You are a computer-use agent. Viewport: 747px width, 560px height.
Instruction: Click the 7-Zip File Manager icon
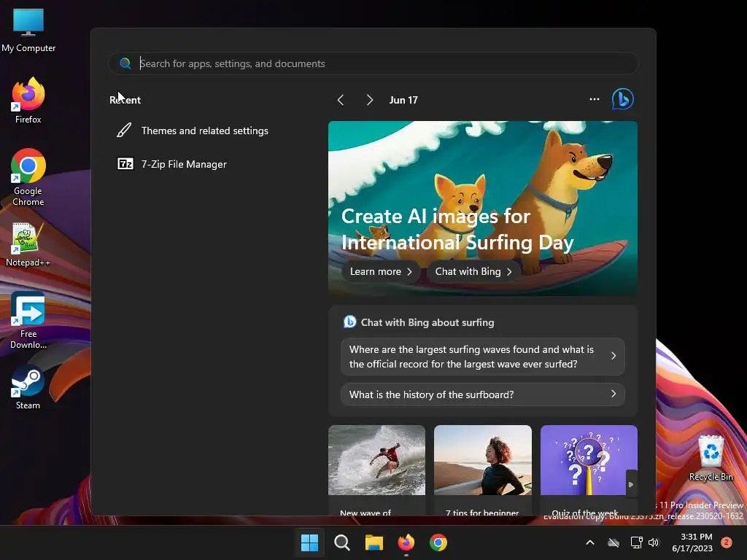click(x=125, y=164)
